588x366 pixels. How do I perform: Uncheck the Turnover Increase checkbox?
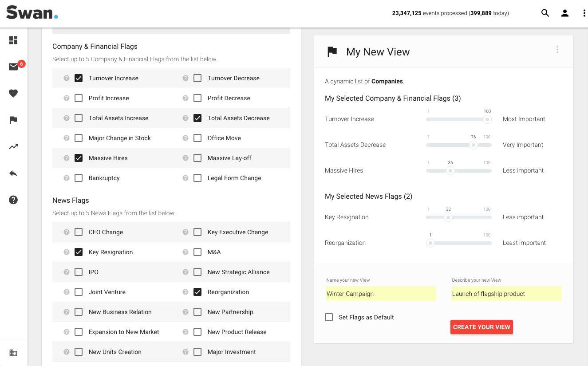click(x=79, y=78)
